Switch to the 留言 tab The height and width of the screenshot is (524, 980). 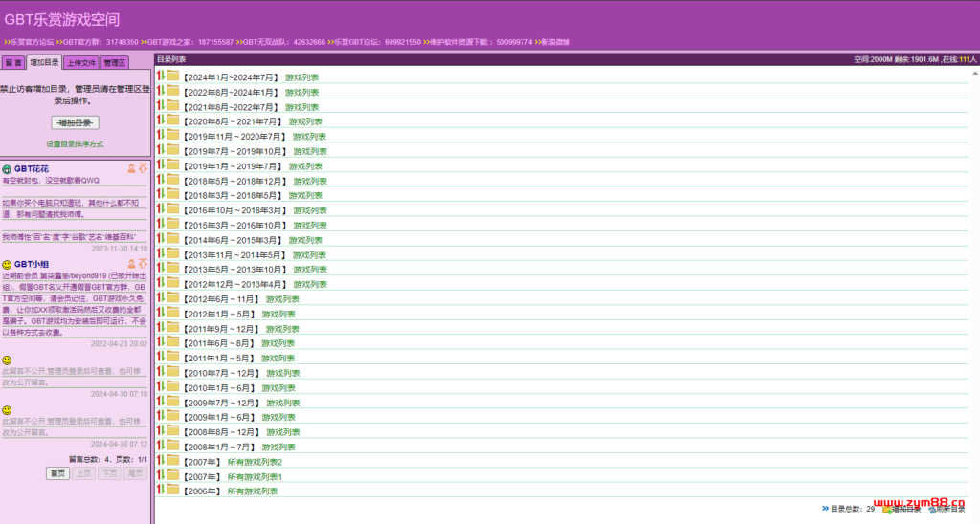click(x=13, y=63)
